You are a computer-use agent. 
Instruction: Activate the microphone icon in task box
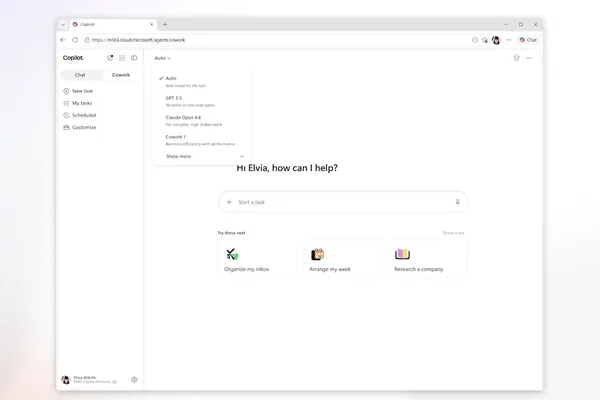point(457,202)
